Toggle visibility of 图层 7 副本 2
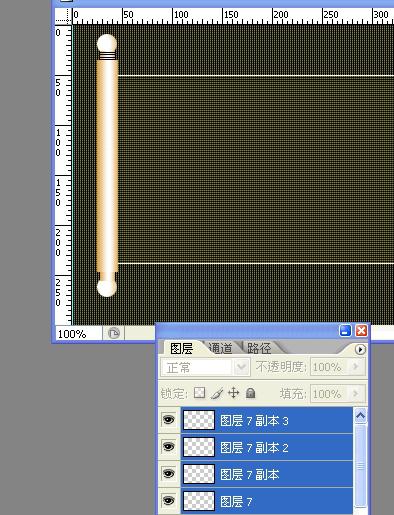The width and height of the screenshot is (394, 515). 169,446
